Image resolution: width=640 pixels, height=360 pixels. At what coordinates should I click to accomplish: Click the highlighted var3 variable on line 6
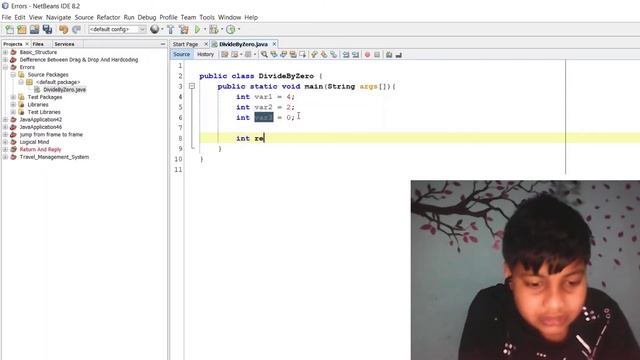pos(264,118)
